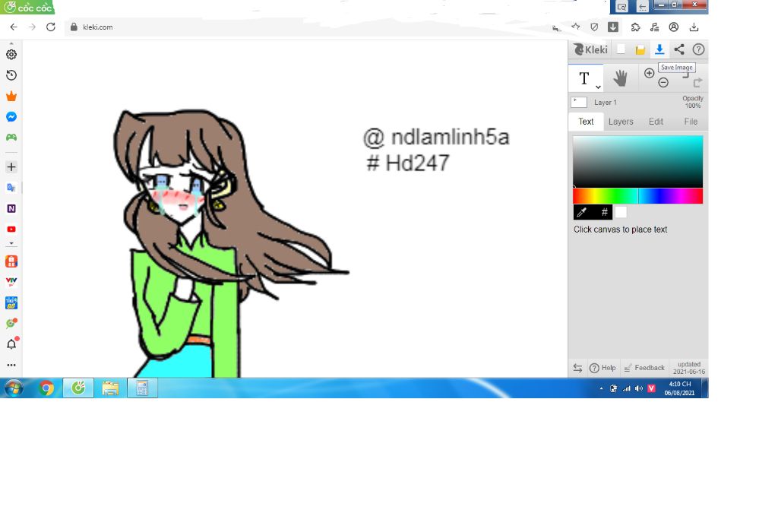The width and height of the screenshot is (778, 532).
Task: Open the hex color input with # button
Action: click(x=604, y=212)
